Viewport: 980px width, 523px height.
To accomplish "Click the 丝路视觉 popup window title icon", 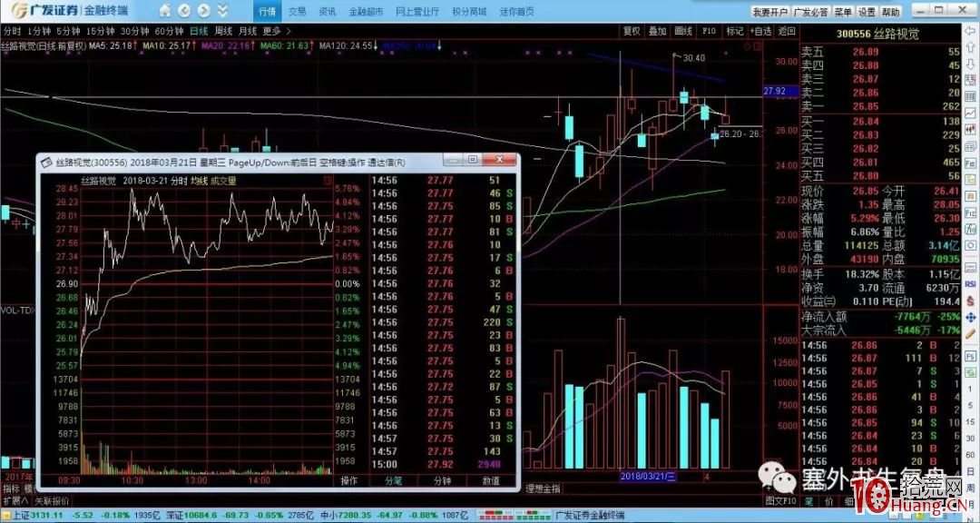I will 46,162.
